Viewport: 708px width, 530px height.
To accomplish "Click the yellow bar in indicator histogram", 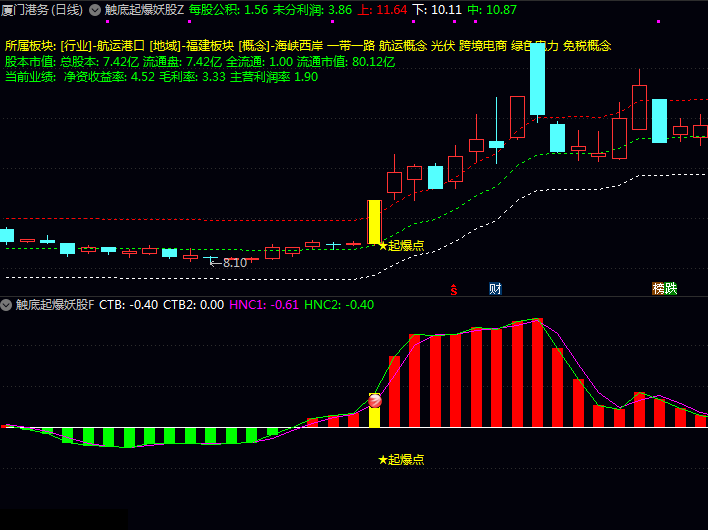I will point(375,416).
